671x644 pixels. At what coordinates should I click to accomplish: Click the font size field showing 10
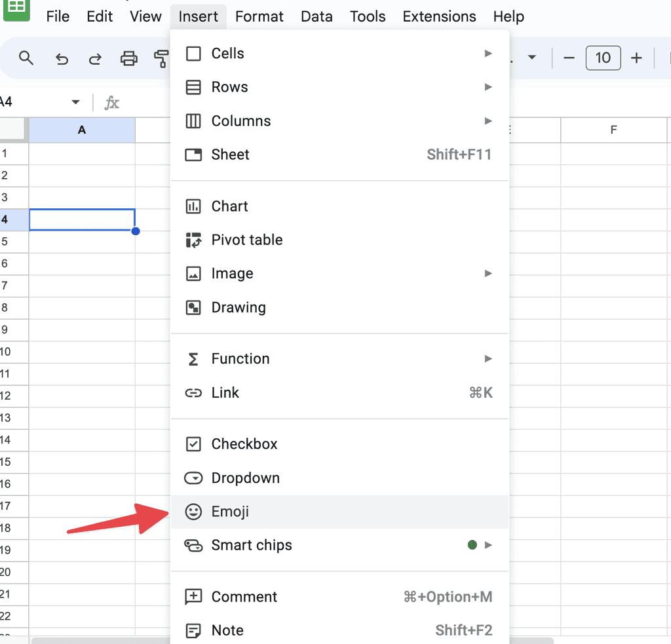click(x=603, y=58)
